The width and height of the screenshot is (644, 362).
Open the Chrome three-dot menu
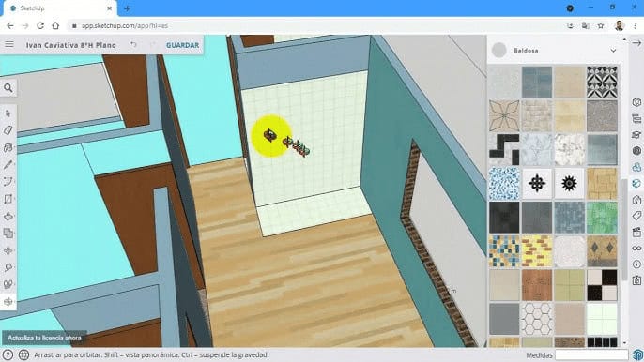(635, 25)
